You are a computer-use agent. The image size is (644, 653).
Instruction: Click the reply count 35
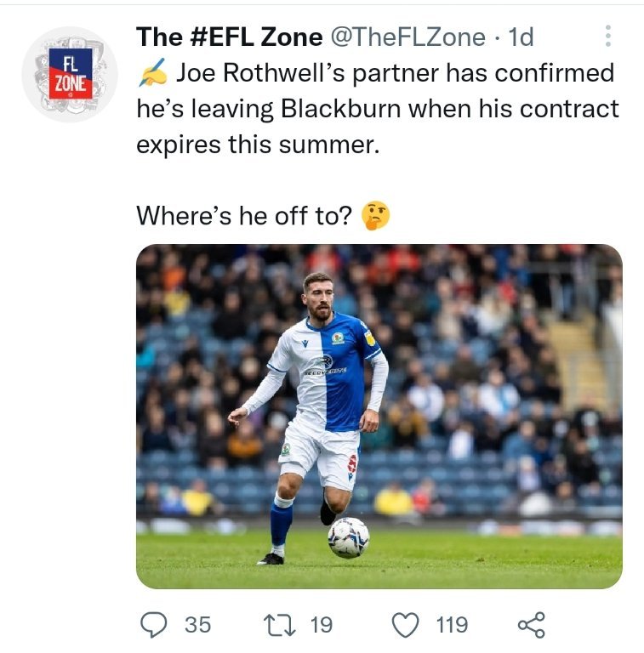click(x=197, y=625)
